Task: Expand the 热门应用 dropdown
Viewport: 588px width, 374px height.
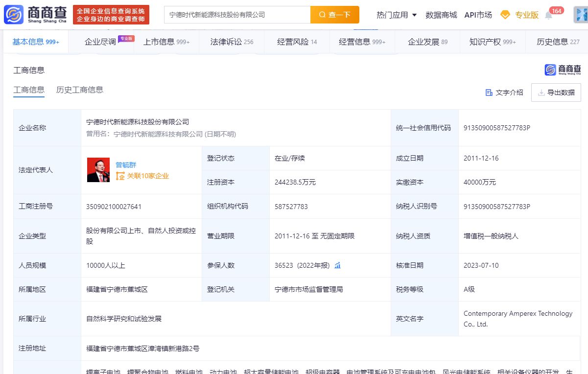Action: point(397,15)
